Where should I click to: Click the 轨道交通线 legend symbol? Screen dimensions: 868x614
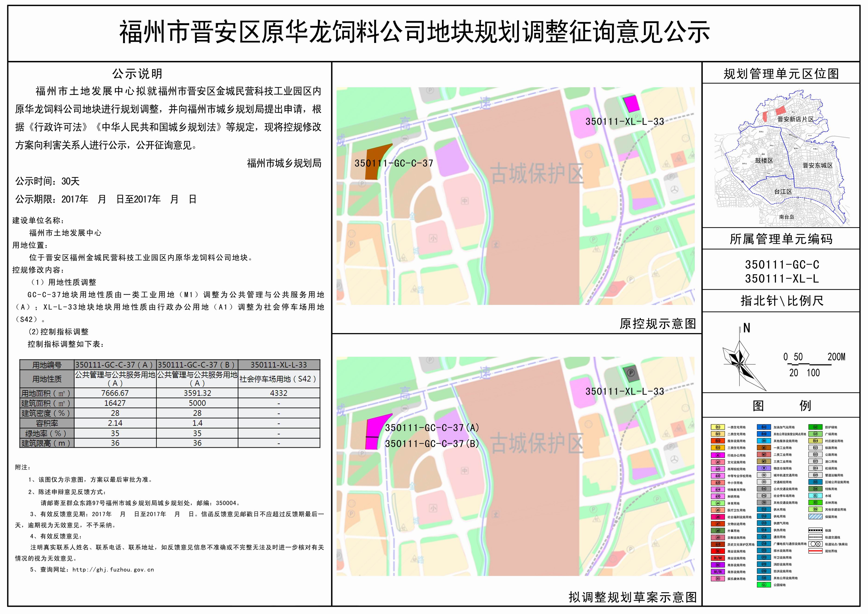816,537
